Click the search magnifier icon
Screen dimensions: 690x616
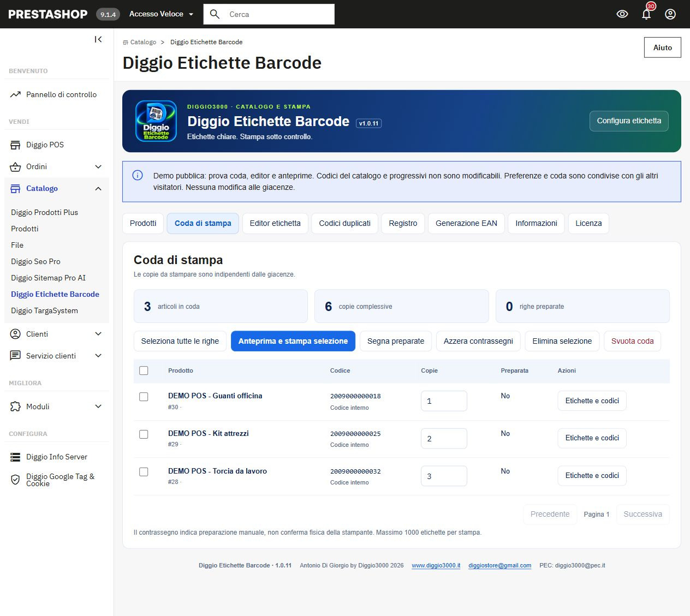[x=215, y=14]
